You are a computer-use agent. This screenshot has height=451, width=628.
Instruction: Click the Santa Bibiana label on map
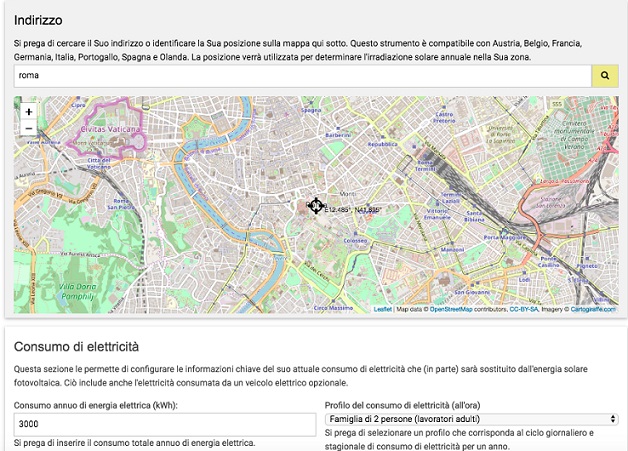click(x=474, y=217)
